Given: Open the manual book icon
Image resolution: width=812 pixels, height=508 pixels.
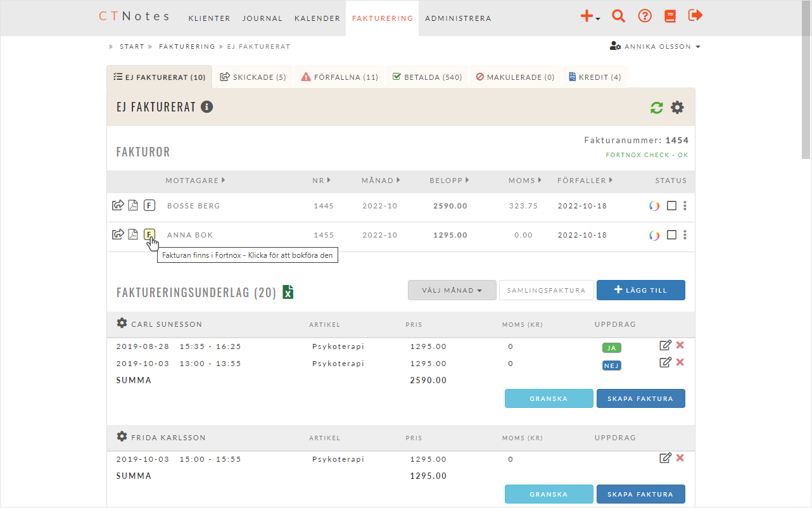Looking at the screenshot, I should 670,16.
